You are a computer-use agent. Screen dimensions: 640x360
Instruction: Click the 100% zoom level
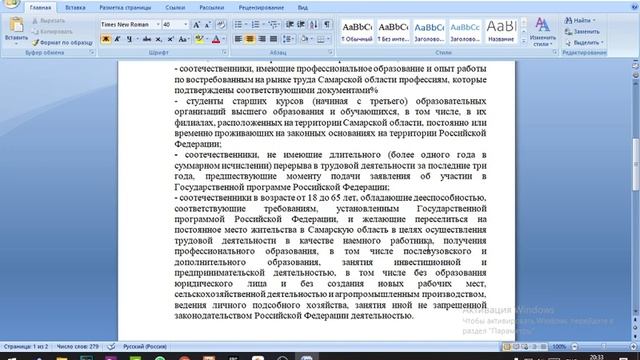coord(559,347)
